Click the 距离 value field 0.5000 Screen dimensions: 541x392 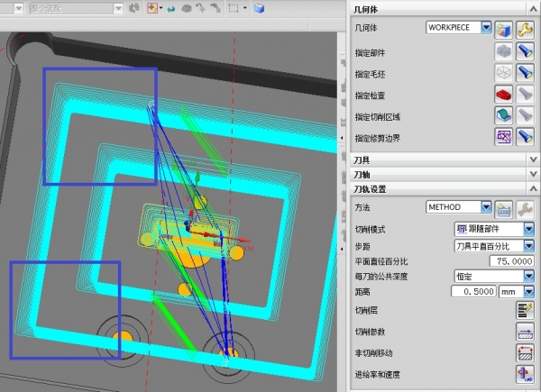[x=473, y=292]
